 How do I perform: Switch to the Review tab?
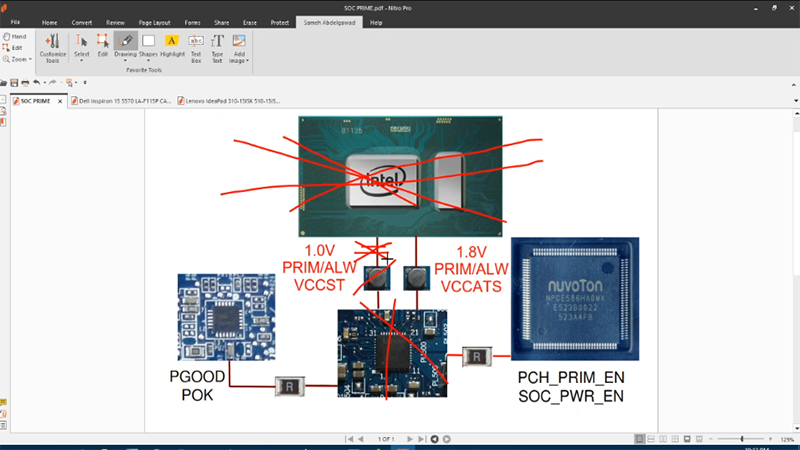(x=115, y=22)
